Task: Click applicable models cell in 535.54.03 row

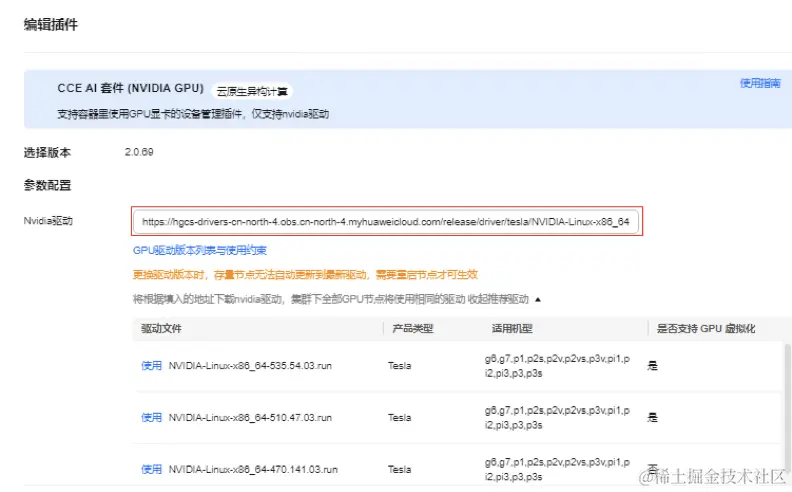Action: pyautogui.click(x=557, y=366)
